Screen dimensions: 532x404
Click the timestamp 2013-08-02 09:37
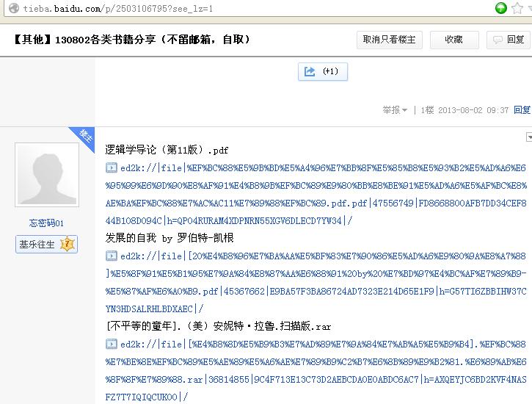(473, 110)
